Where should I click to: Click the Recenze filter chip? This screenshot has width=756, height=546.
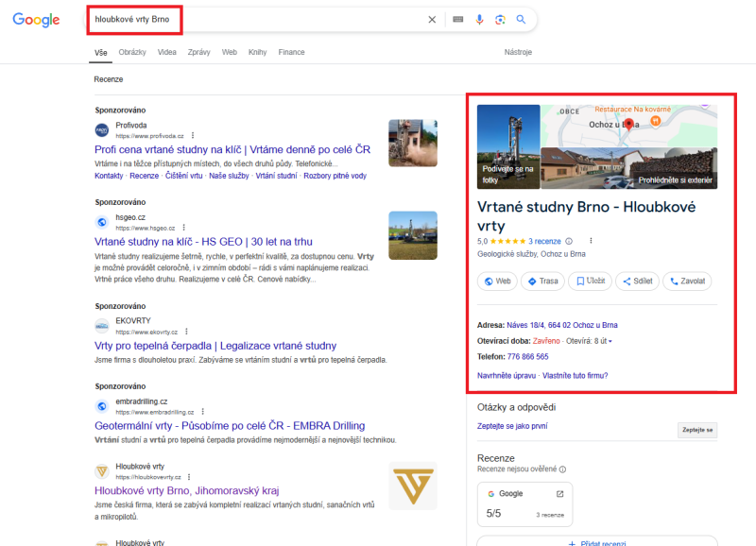[x=109, y=79]
